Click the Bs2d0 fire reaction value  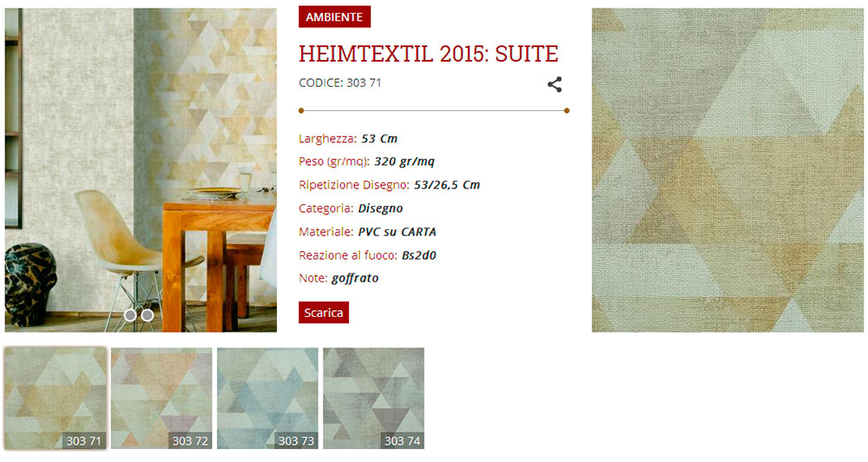click(419, 255)
